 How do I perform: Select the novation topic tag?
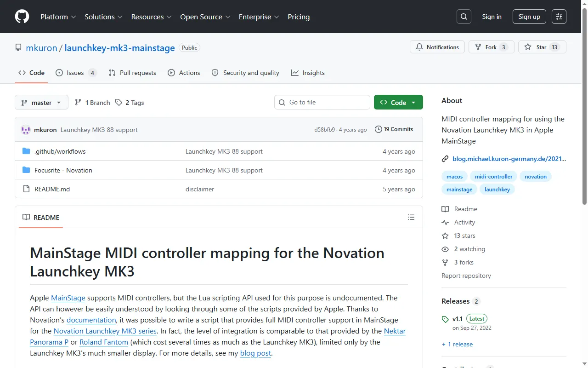(536, 176)
